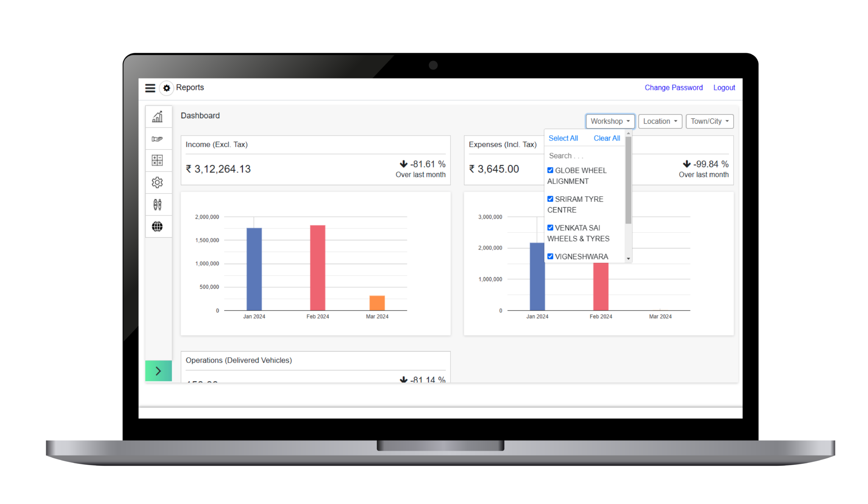Screen dimensions: 868x504
Task: Click the Change Password link
Action: 673,87
